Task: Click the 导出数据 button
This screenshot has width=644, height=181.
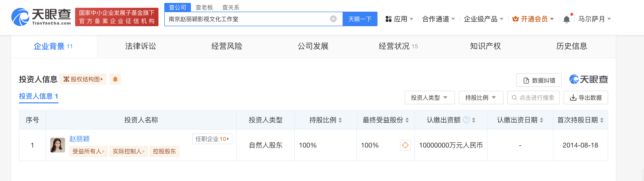Action: [x=586, y=98]
